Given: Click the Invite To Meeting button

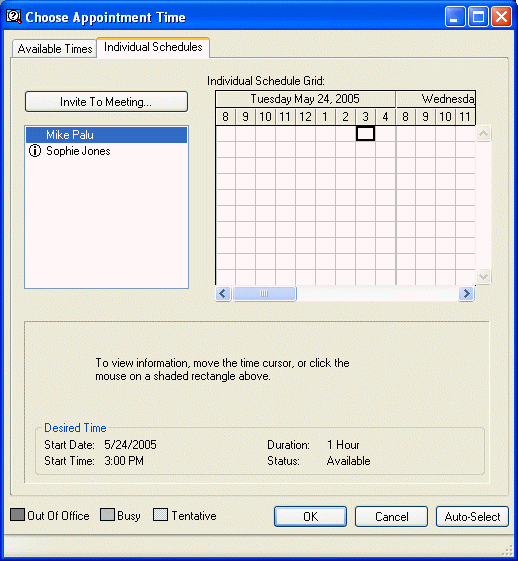Looking at the screenshot, I should [106, 102].
